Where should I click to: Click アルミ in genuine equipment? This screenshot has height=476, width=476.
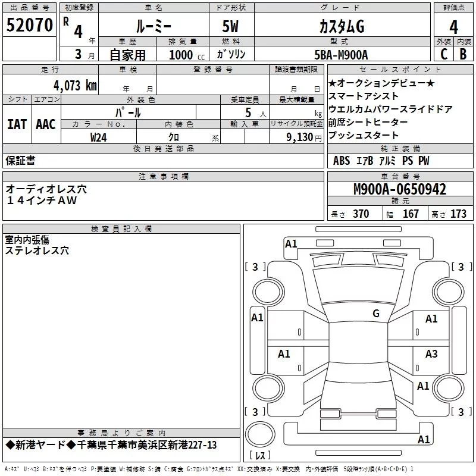click(x=388, y=161)
